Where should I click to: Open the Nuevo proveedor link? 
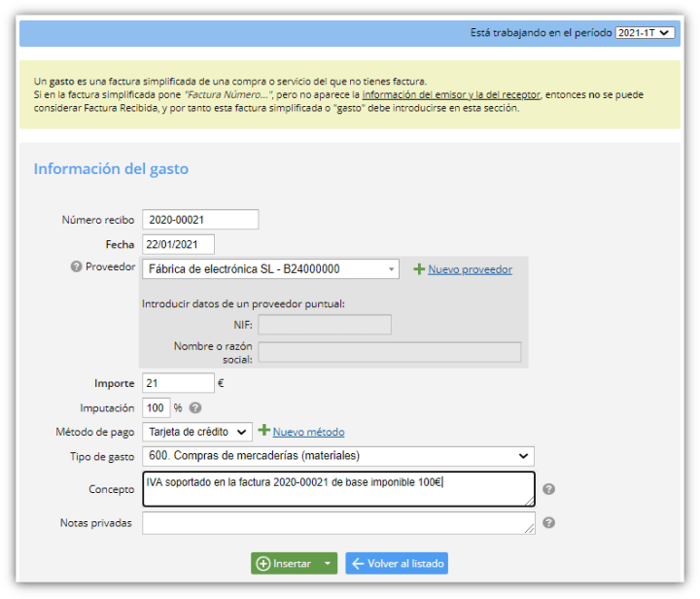(x=471, y=269)
